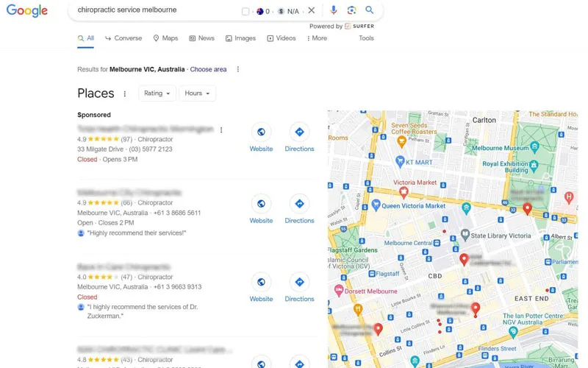This screenshot has width=588, height=368.
Task: Click State Library Victoria map marker
Action: click(x=465, y=235)
